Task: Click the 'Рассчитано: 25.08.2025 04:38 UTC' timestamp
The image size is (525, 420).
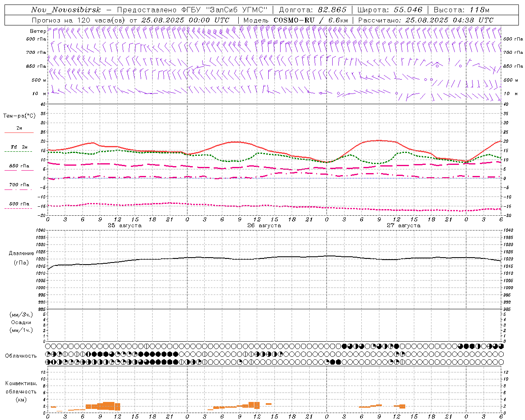Action: [426, 20]
